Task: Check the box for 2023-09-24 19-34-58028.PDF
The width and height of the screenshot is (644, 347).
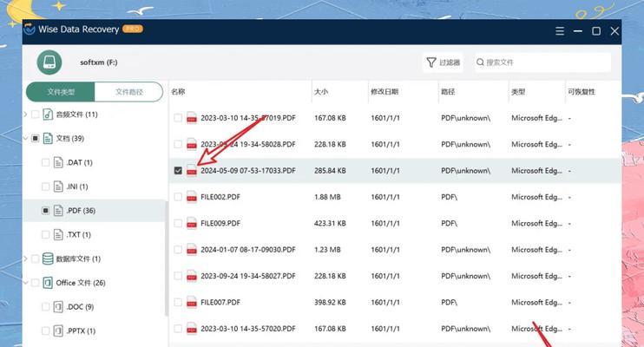Action: click(x=178, y=144)
